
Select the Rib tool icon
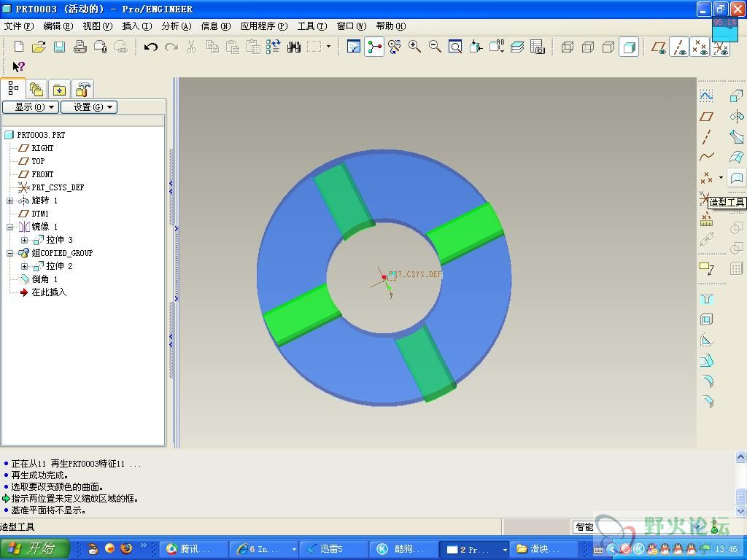pos(706,340)
